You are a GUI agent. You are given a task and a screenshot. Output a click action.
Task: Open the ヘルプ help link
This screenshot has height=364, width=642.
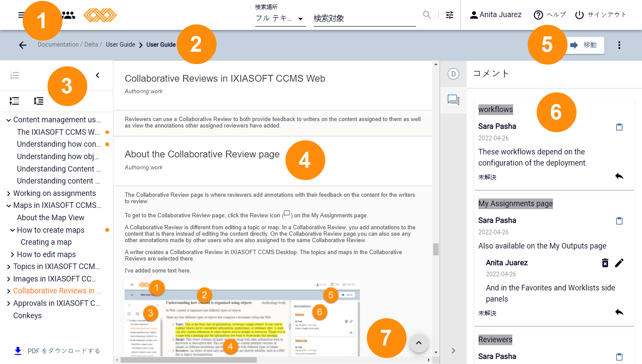tap(550, 15)
